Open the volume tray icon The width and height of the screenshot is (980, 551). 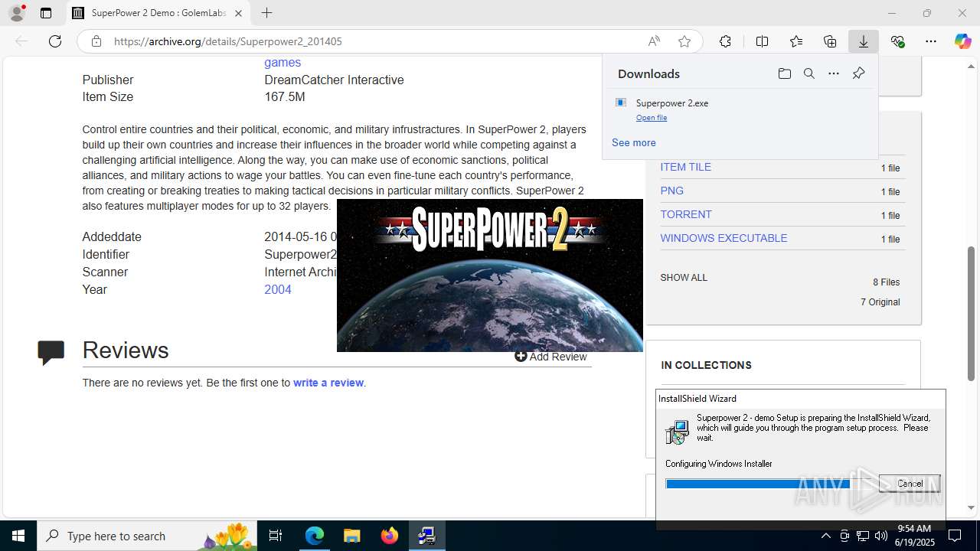click(880, 536)
